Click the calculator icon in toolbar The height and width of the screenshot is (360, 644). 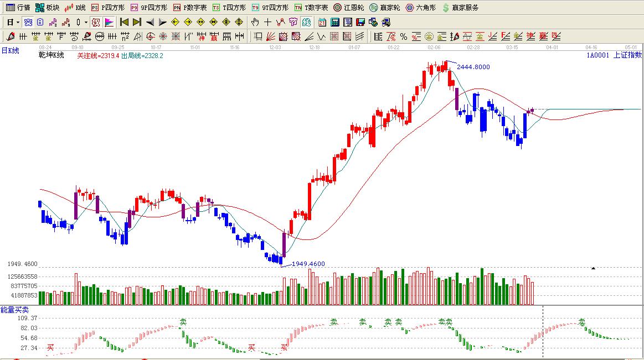click(x=335, y=22)
